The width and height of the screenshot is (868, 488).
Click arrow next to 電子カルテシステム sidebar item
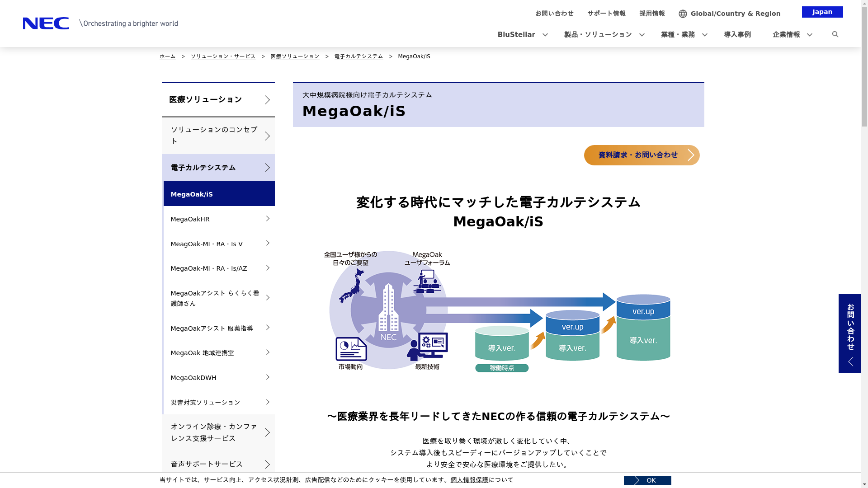point(267,168)
